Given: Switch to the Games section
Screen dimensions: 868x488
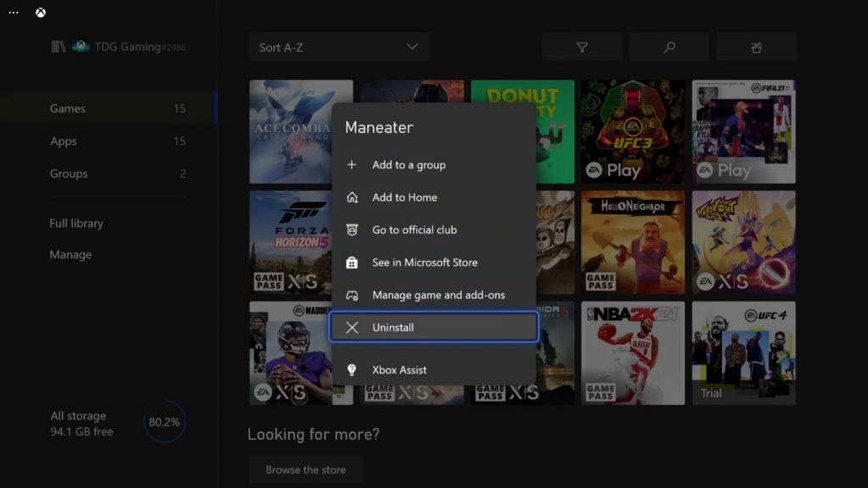Looking at the screenshot, I should click(108, 108).
